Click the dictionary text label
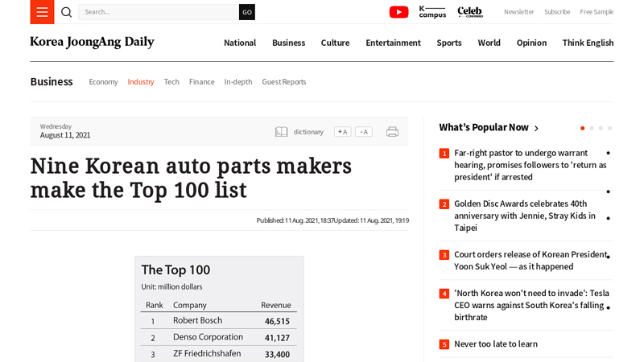 pos(308,132)
